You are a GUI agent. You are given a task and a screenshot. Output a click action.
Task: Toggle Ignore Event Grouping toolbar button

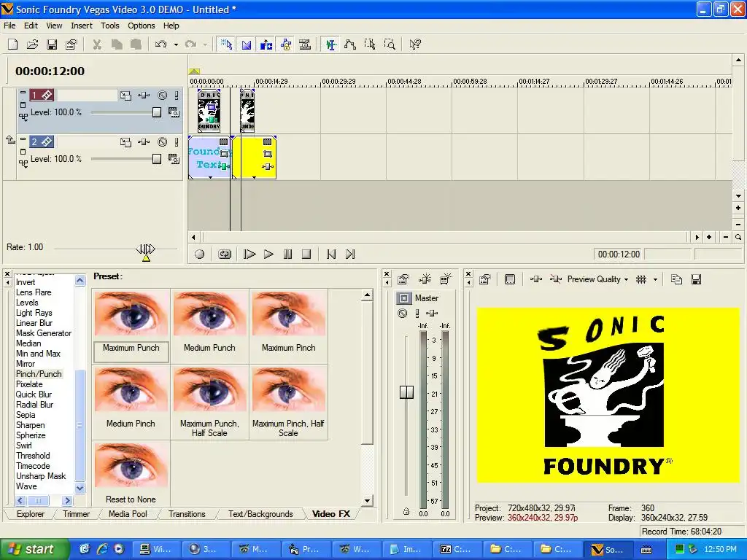[305, 44]
